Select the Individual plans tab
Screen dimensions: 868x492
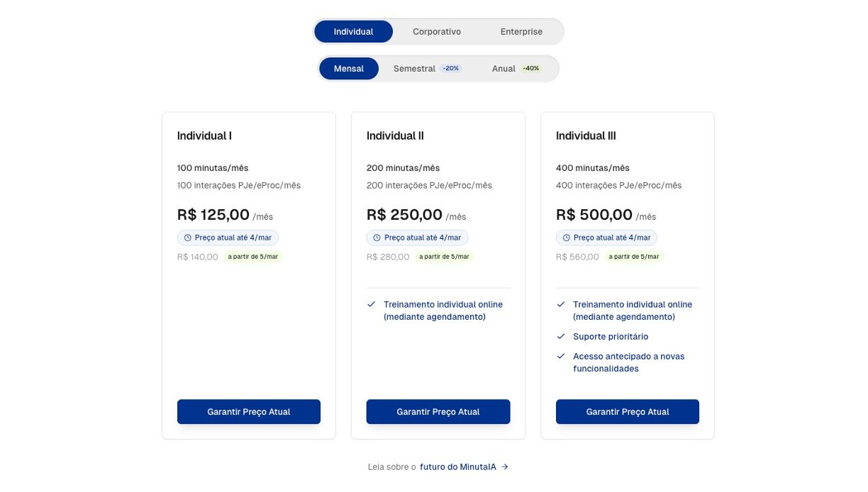tap(353, 32)
